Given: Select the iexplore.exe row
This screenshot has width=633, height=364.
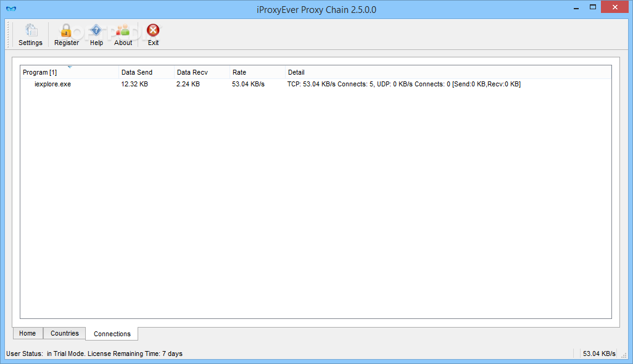Looking at the screenshot, I should tap(316, 84).
